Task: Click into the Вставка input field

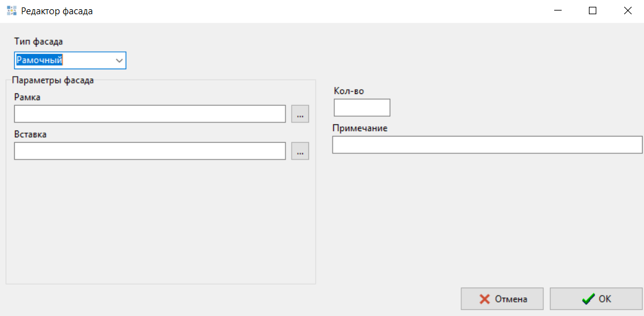Action: [149, 151]
